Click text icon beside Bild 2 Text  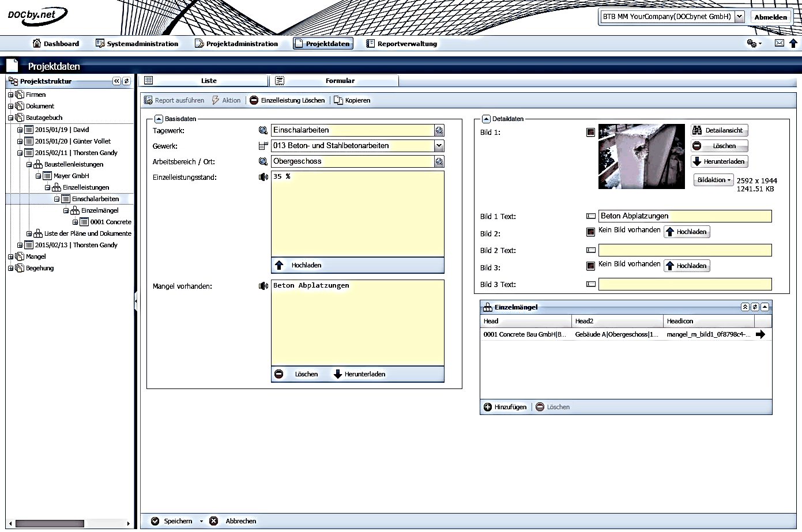point(591,250)
